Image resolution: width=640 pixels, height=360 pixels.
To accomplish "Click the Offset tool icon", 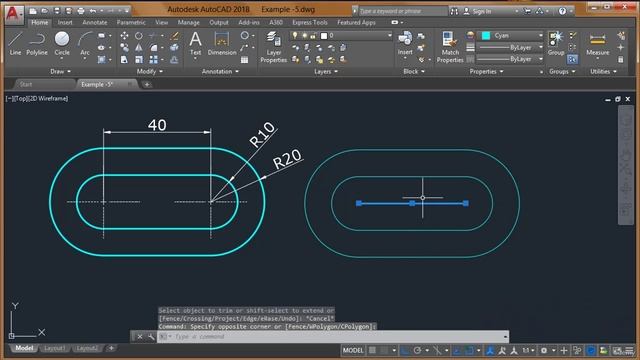I will pyautogui.click(x=174, y=60).
